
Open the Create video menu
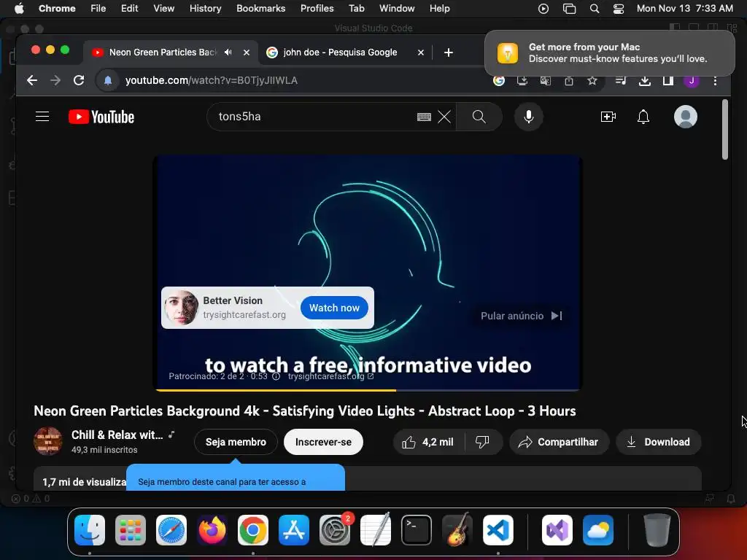pos(608,117)
